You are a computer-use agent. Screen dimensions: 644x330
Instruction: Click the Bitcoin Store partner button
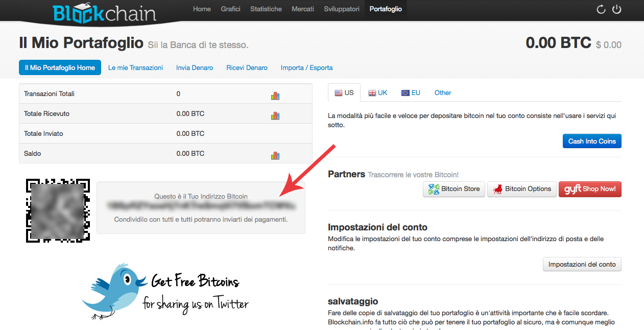pos(454,189)
